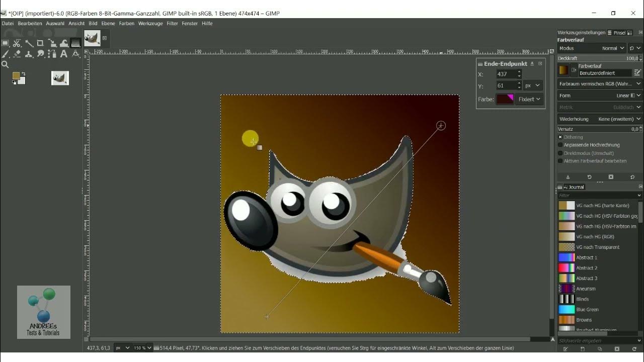Select VG nach Transparent gradient

click(x=598, y=247)
